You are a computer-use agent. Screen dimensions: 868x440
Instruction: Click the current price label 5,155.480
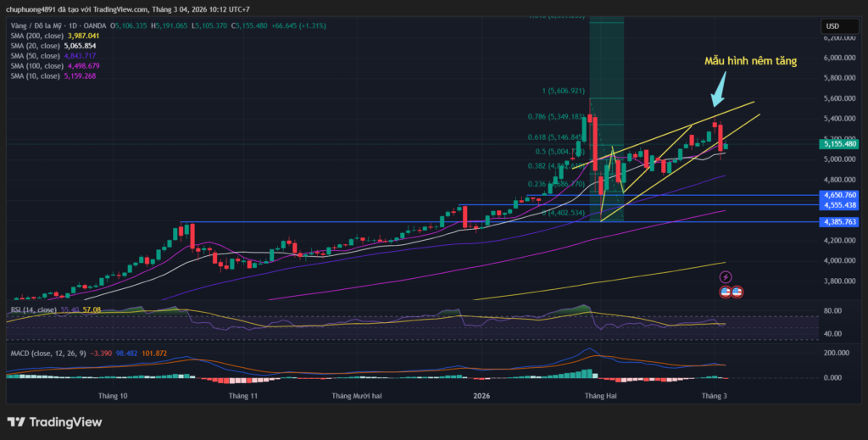pyautogui.click(x=839, y=144)
